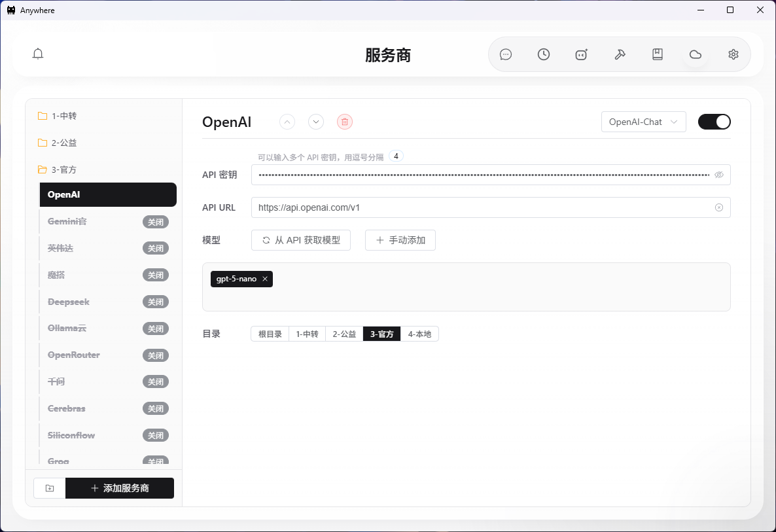Choose 2-公益 directory option

(x=344, y=334)
